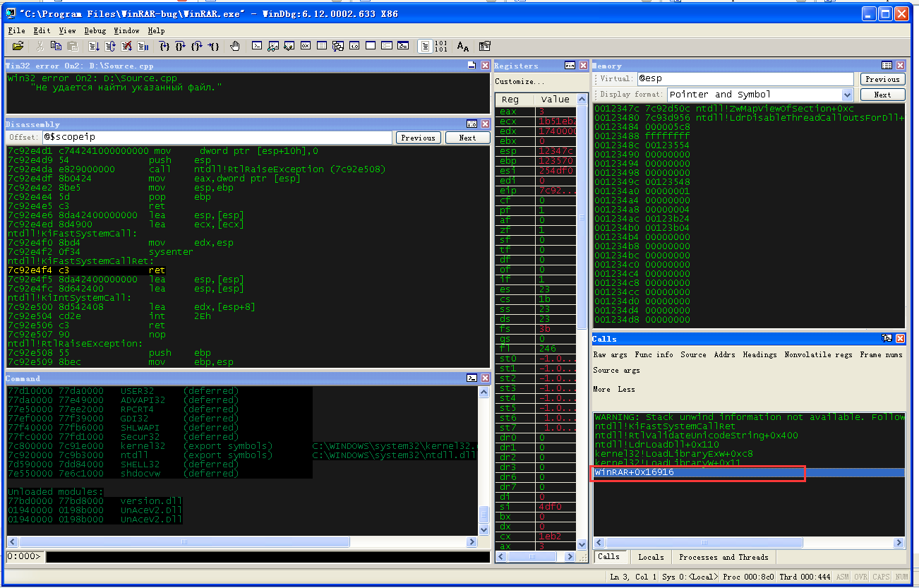The width and height of the screenshot is (919, 588).
Task: Select WinRAR+0x16916 call stack row
Action: [x=749, y=472]
